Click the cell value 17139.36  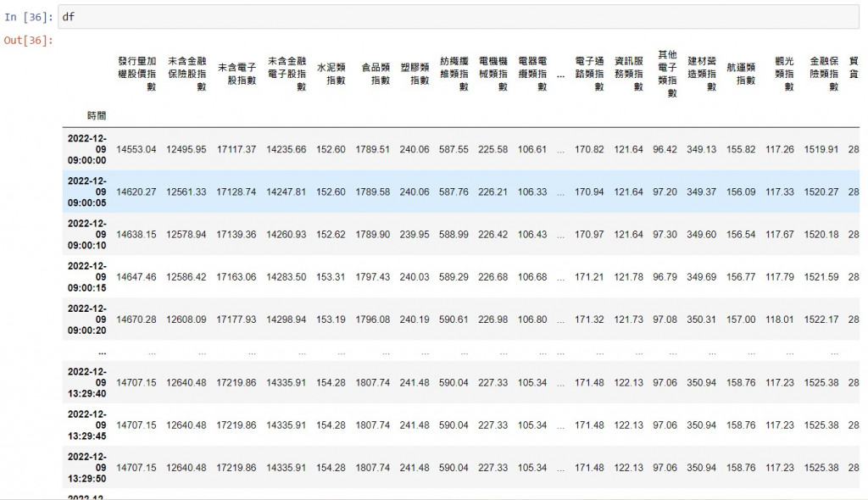236,235
